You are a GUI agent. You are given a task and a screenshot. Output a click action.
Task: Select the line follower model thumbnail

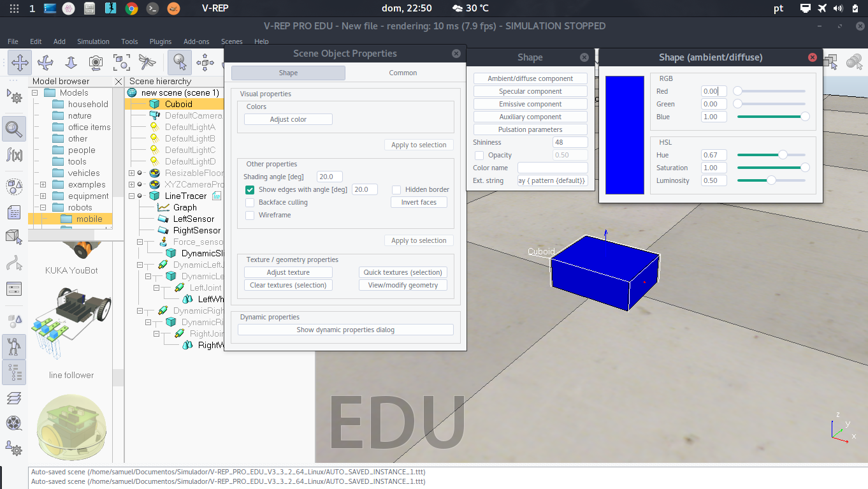[70, 324]
